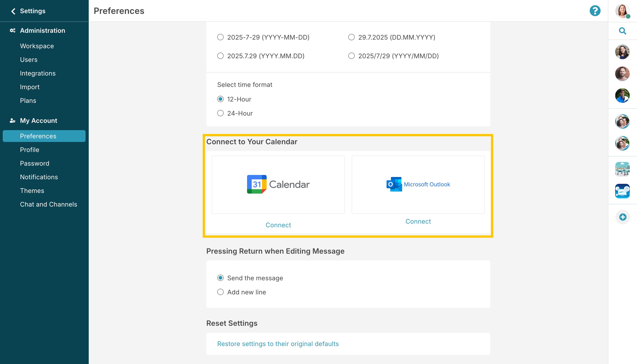
Task: Click the help question mark icon
Action: [x=595, y=11]
